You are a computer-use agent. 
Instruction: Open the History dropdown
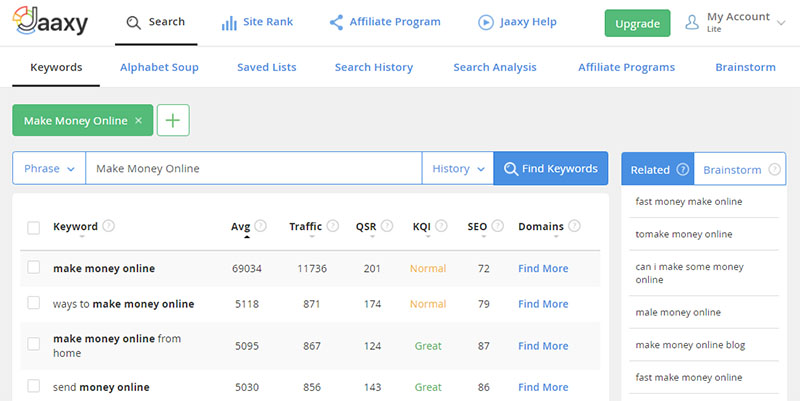[x=458, y=168]
